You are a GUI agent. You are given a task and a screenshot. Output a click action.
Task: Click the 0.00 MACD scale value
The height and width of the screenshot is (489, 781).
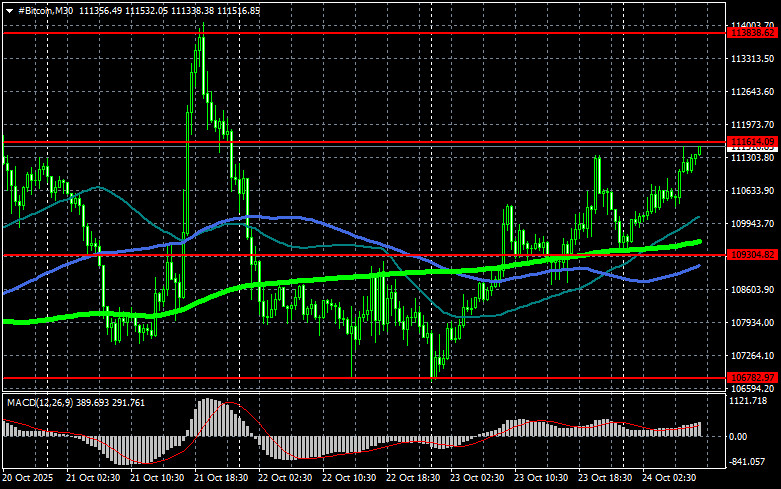point(738,437)
